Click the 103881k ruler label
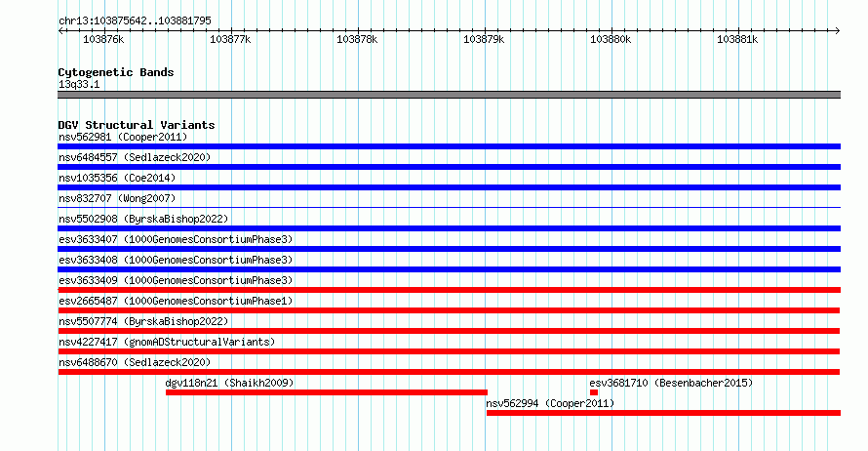 (x=737, y=39)
